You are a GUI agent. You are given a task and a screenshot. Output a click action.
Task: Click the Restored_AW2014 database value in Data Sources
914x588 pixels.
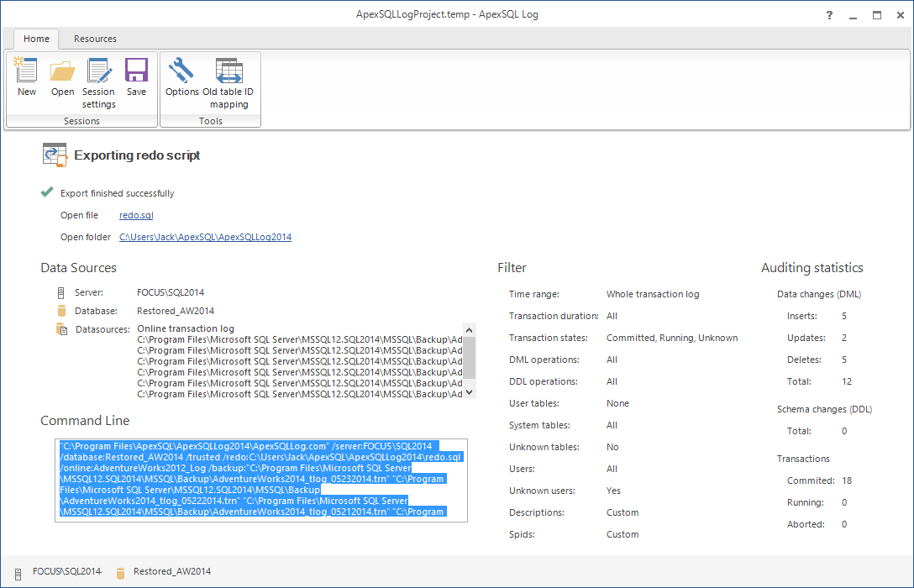(176, 311)
